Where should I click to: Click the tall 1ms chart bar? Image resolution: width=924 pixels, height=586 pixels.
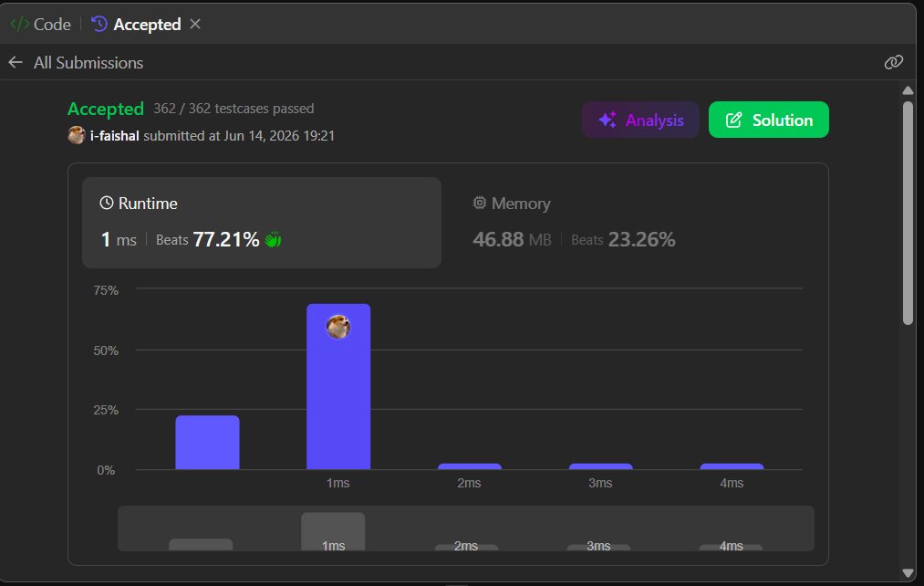click(x=338, y=387)
